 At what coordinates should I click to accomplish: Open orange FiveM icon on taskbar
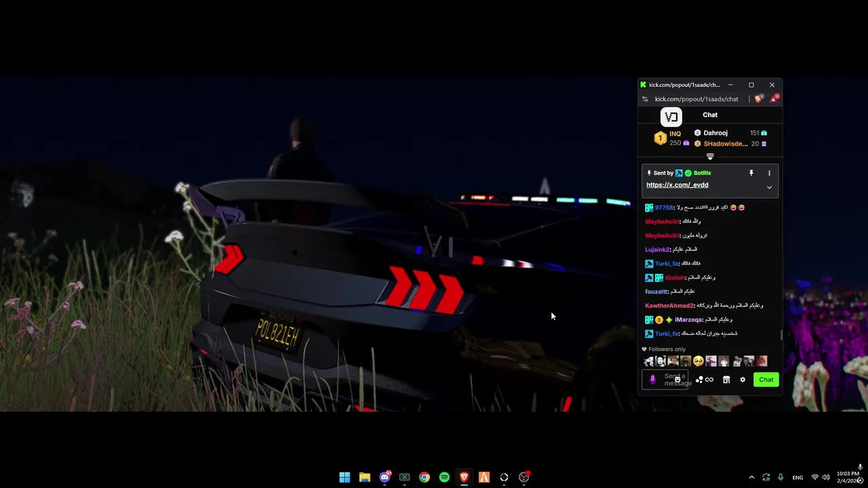[484, 477]
